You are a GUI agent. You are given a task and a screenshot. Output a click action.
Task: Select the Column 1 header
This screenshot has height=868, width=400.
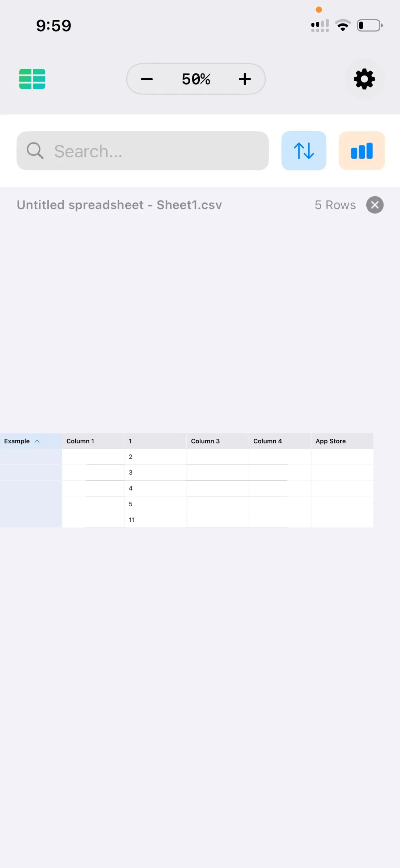click(x=80, y=441)
